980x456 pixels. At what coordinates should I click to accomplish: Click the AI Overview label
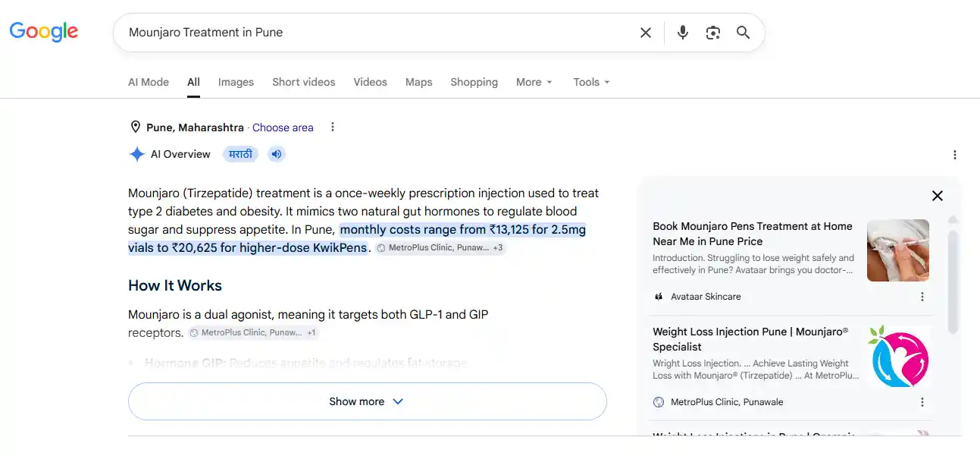pyautogui.click(x=180, y=154)
